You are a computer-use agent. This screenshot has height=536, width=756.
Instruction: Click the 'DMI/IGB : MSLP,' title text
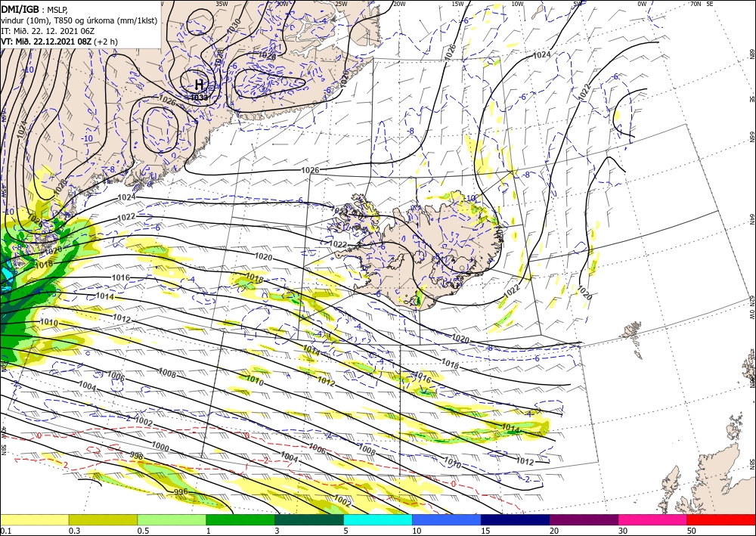34,8
